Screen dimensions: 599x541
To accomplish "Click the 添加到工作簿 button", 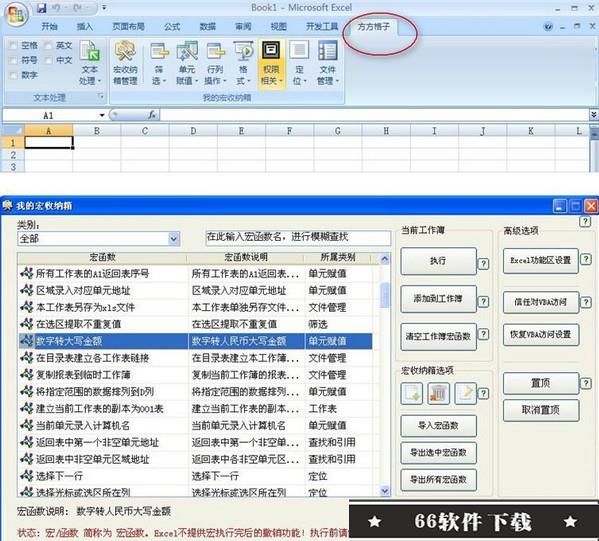I will 438,298.
